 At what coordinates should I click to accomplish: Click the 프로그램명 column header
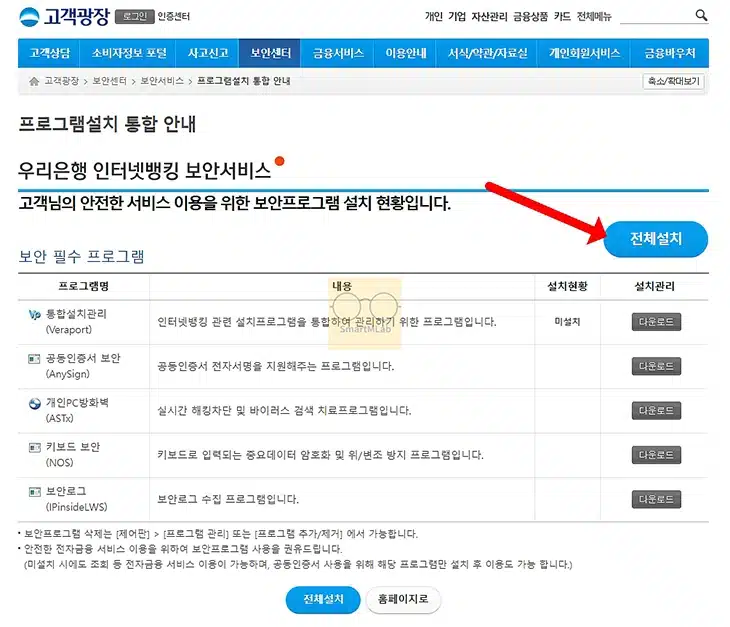click(83, 286)
